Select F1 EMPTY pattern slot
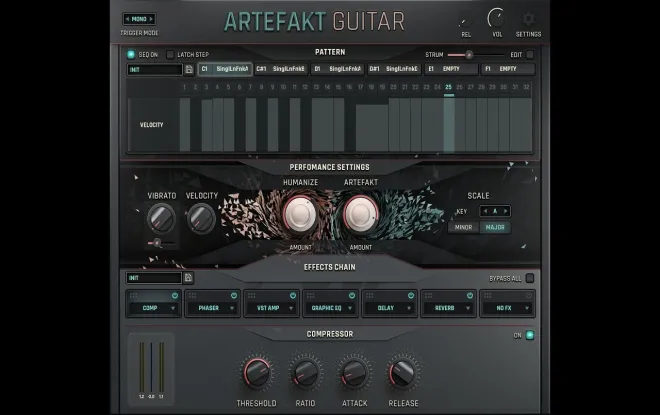The image size is (660, 415). (x=508, y=69)
